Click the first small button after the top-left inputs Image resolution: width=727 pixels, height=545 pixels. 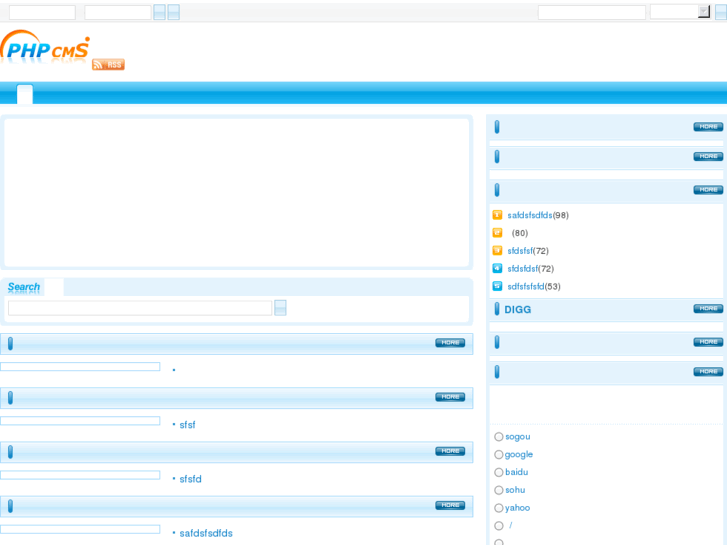[159, 12]
